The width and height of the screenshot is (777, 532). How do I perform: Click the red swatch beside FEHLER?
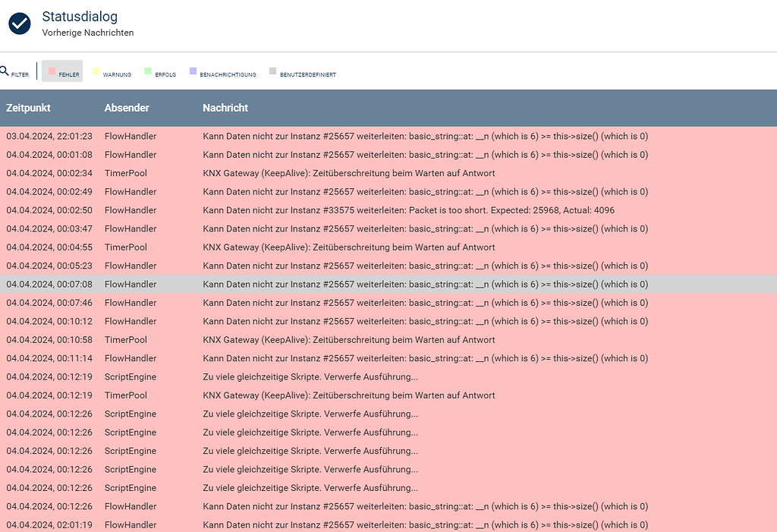point(52,71)
